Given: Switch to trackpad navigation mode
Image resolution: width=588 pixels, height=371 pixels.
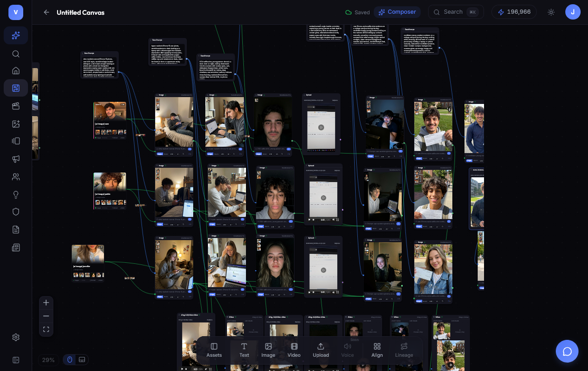Looking at the screenshot, I should (x=82, y=360).
